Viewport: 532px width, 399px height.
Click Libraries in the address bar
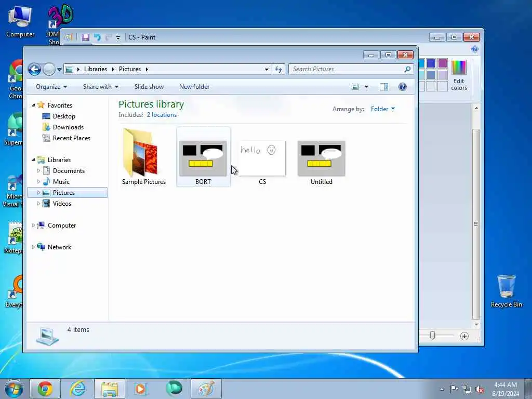[96, 69]
